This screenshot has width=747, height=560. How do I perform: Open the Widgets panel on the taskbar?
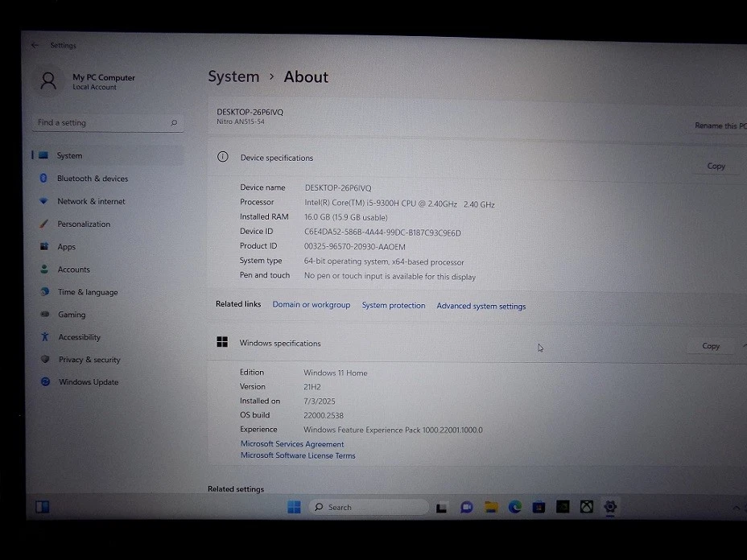click(x=43, y=507)
